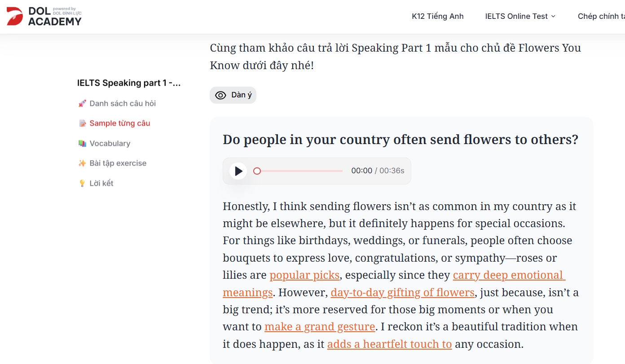The image size is (625, 364).
Task: Click the DOL Academy logo
Action: point(44,16)
